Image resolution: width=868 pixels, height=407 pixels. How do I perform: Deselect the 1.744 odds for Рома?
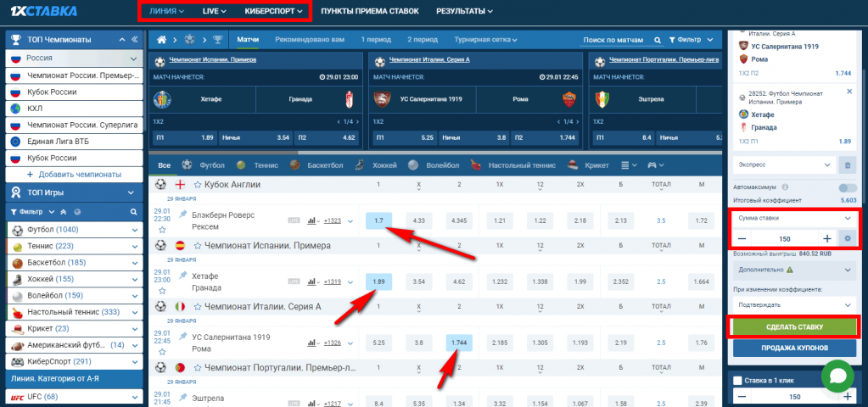tap(460, 343)
